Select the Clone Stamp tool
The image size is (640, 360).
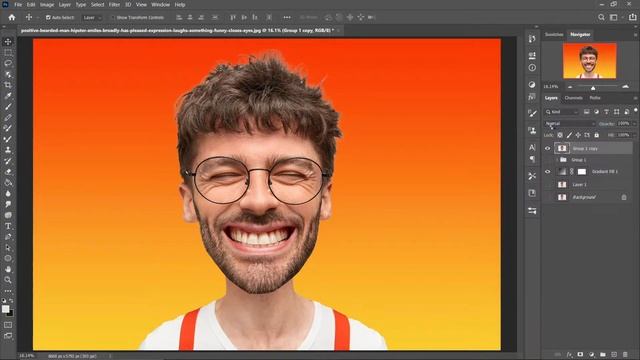click(8, 150)
